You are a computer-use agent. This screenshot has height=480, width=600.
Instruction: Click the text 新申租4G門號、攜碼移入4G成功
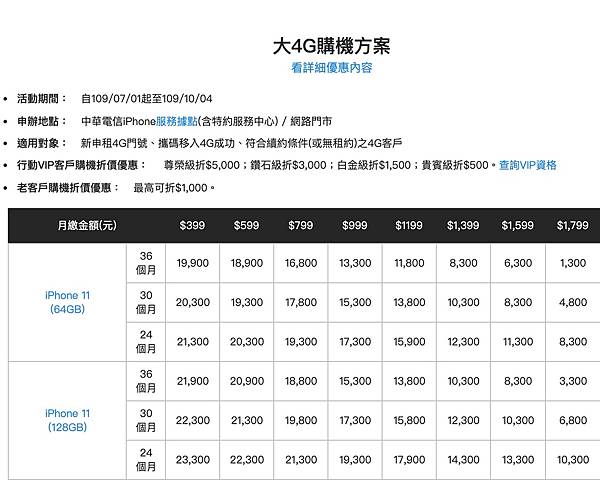pyautogui.click(x=158, y=143)
